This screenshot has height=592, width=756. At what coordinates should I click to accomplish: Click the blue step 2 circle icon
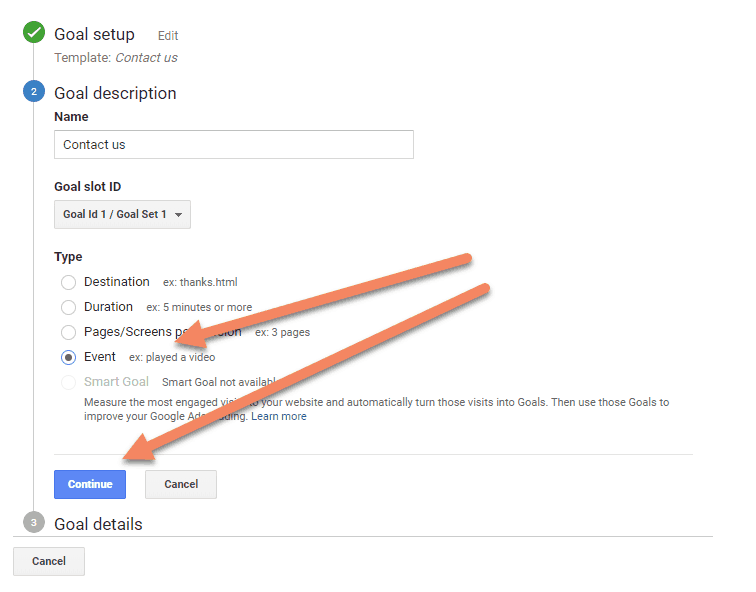tap(34, 91)
